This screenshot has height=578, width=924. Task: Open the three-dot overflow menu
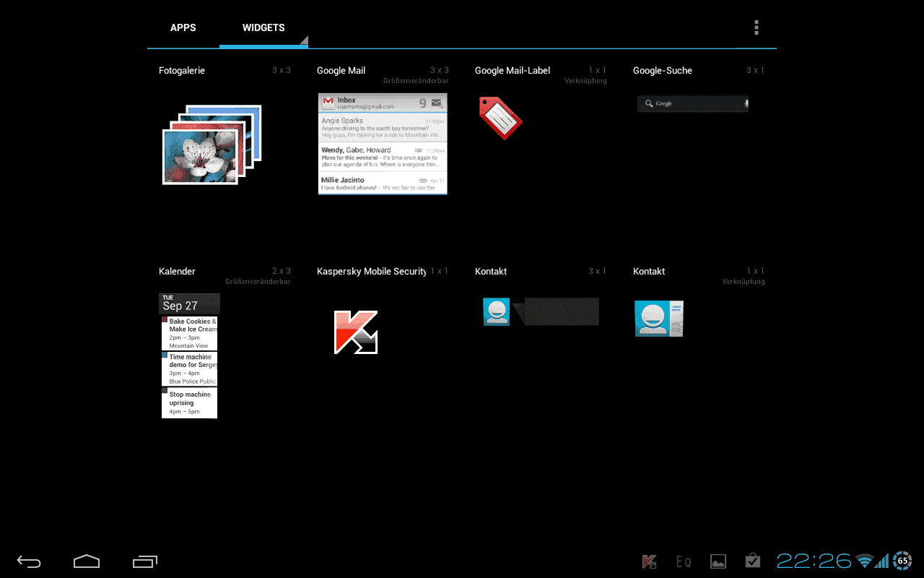[757, 27]
